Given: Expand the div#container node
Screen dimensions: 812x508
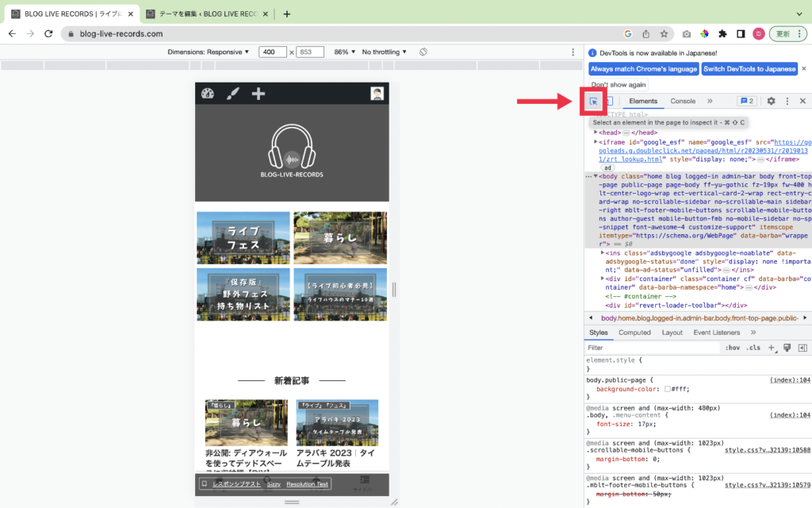Looking at the screenshot, I should click(603, 279).
